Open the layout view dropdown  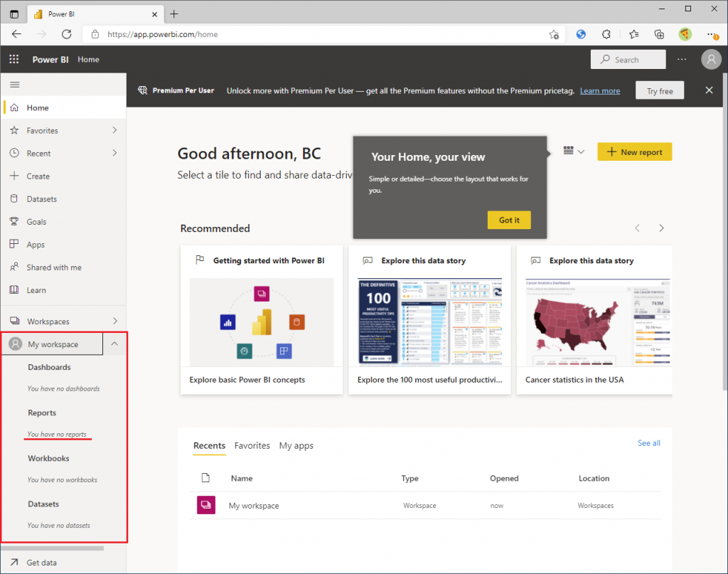click(574, 151)
